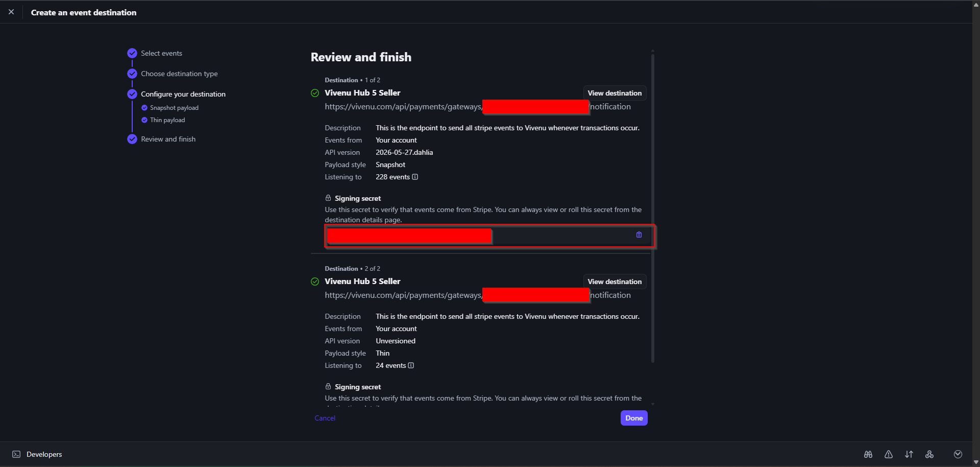The image size is (980, 467).
Task: Click View destination for Destination 2 of 2
Action: click(x=615, y=282)
